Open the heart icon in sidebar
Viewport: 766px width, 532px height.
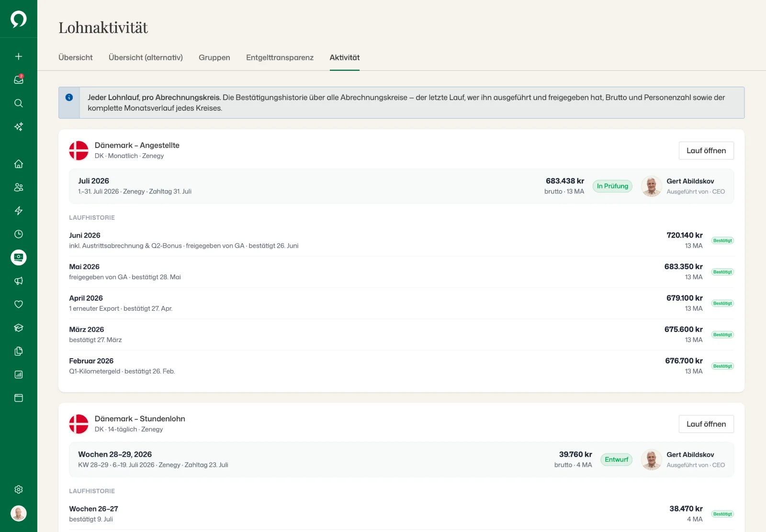pos(19,305)
